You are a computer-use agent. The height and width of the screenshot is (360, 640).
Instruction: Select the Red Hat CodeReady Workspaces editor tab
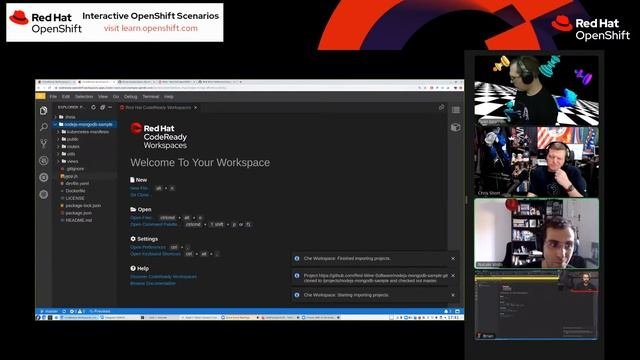158,108
